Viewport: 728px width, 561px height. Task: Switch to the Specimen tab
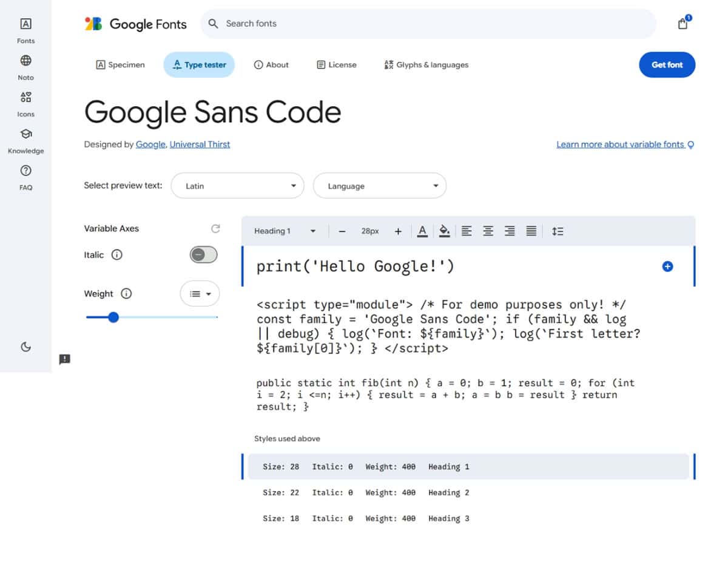[x=121, y=65]
